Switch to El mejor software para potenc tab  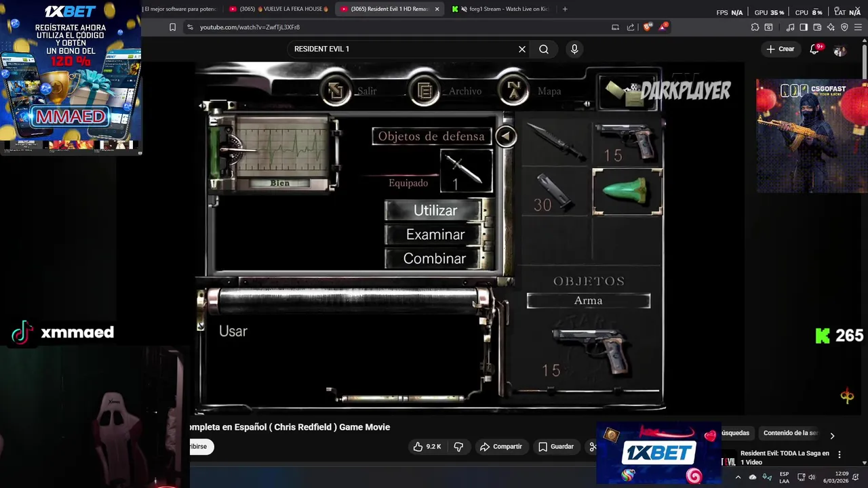pyautogui.click(x=181, y=9)
